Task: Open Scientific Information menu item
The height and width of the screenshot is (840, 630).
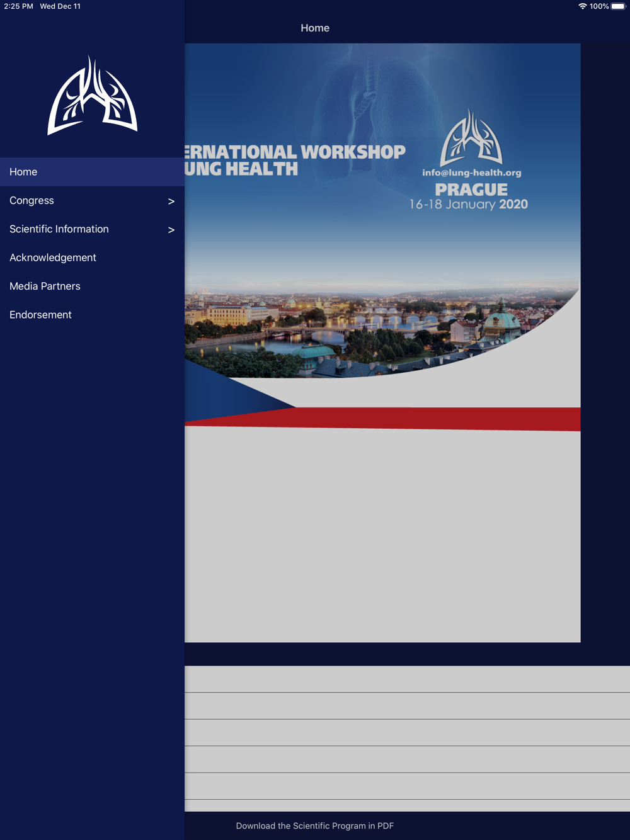Action: tap(92, 229)
